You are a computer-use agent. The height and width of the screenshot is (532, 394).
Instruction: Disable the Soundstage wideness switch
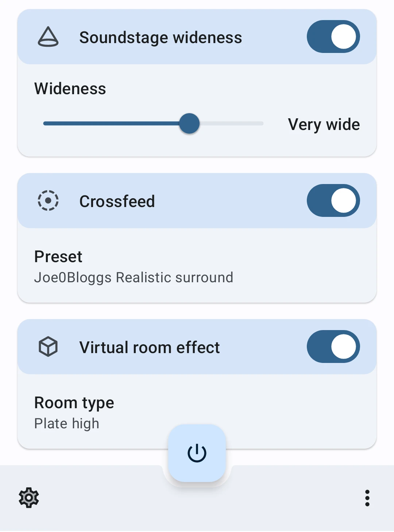point(333,37)
